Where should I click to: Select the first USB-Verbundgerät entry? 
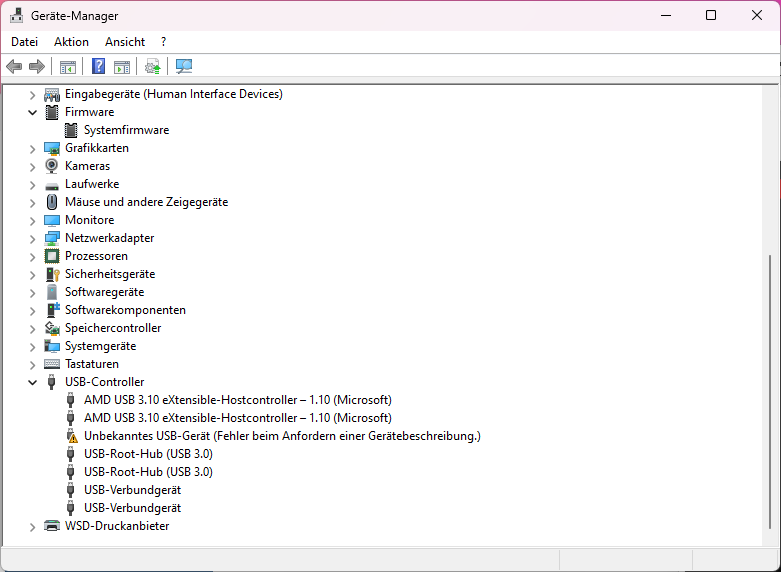[x=132, y=490]
